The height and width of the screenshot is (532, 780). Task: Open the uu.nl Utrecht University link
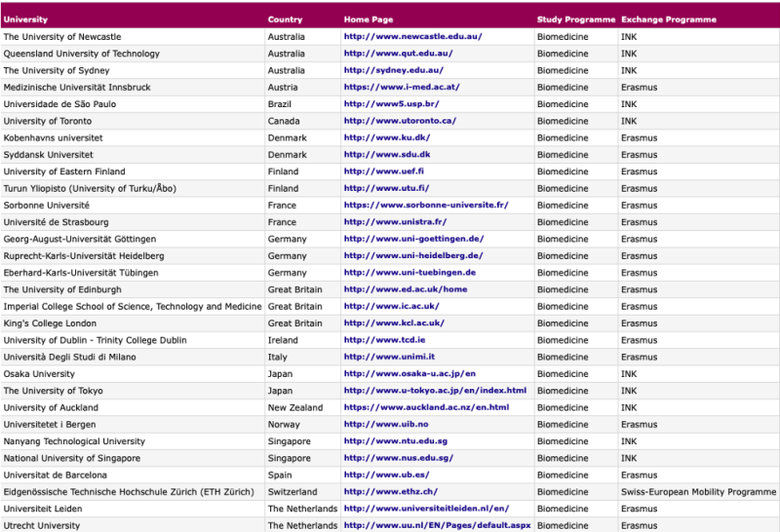437,525
